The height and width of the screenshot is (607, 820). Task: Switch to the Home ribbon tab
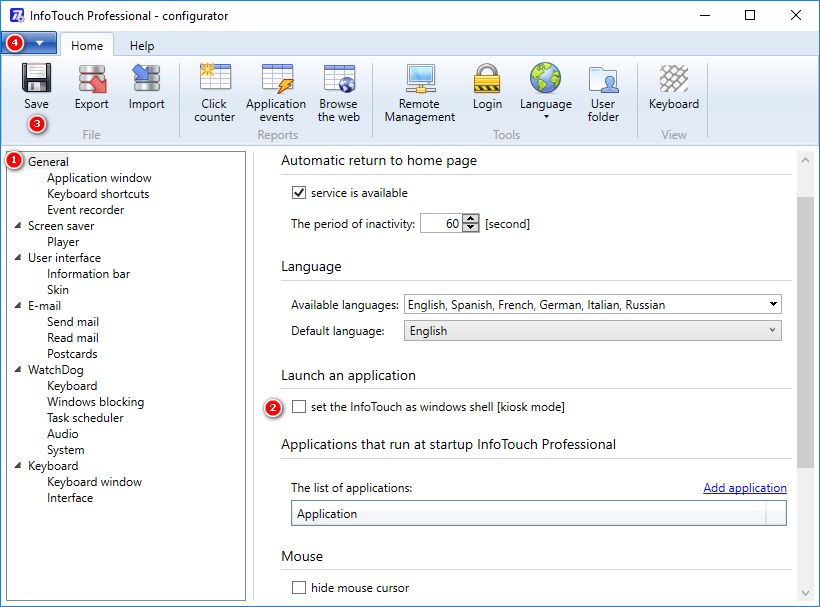(x=87, y=45)
